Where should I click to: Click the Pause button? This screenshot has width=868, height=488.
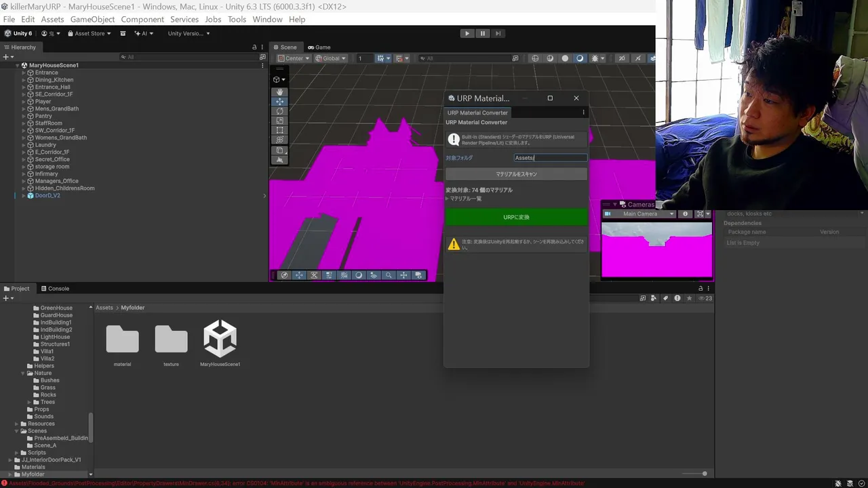click(x=482, y=33)
